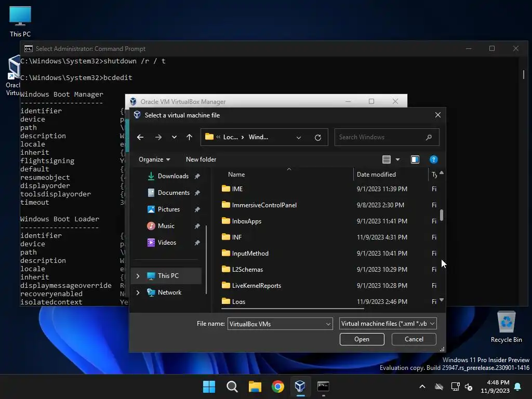This screenshot has height=399, width=532.
Task: Open file dialog help
Action: pyautogui.click(x=434, y=159)
